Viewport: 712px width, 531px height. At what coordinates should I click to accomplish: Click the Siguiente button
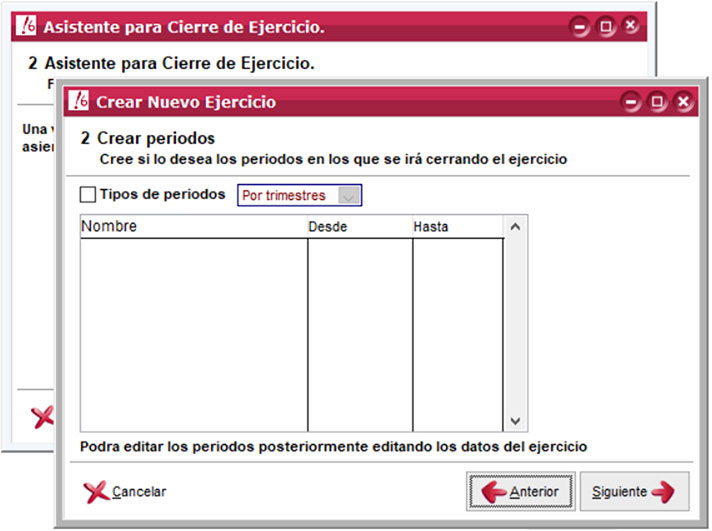(635, 491)
